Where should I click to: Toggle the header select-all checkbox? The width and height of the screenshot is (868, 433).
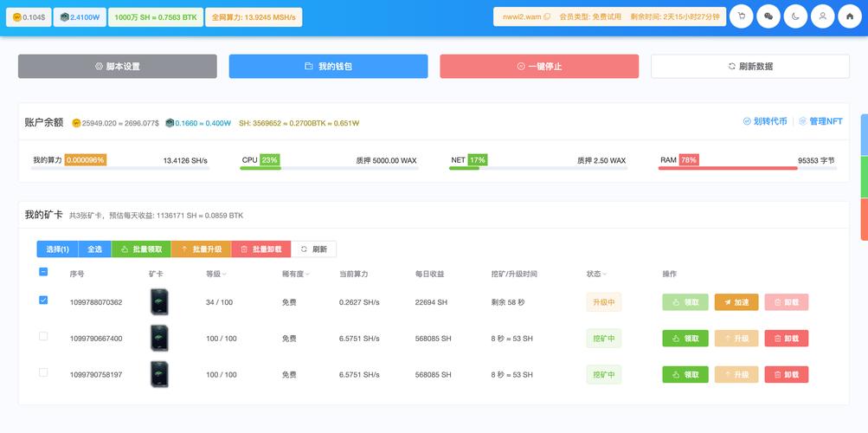(43, 272)
